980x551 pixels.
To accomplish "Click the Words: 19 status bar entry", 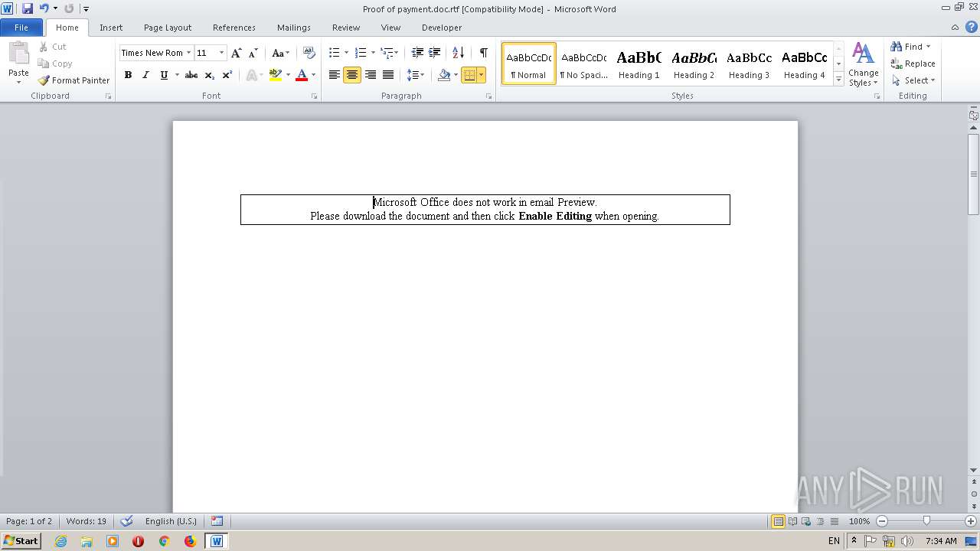I will pos(87,521).
